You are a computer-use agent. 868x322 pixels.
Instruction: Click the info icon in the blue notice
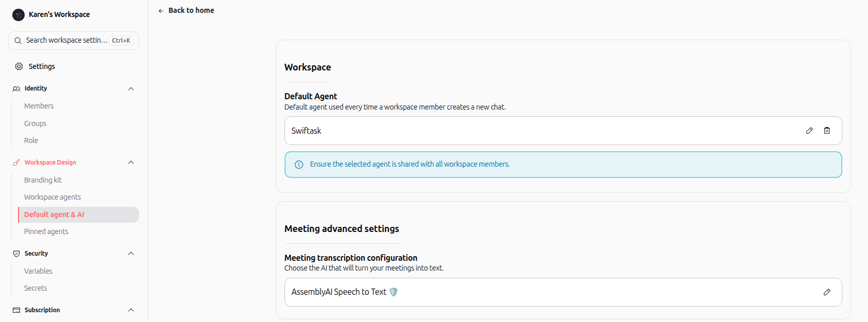(299, 165)
